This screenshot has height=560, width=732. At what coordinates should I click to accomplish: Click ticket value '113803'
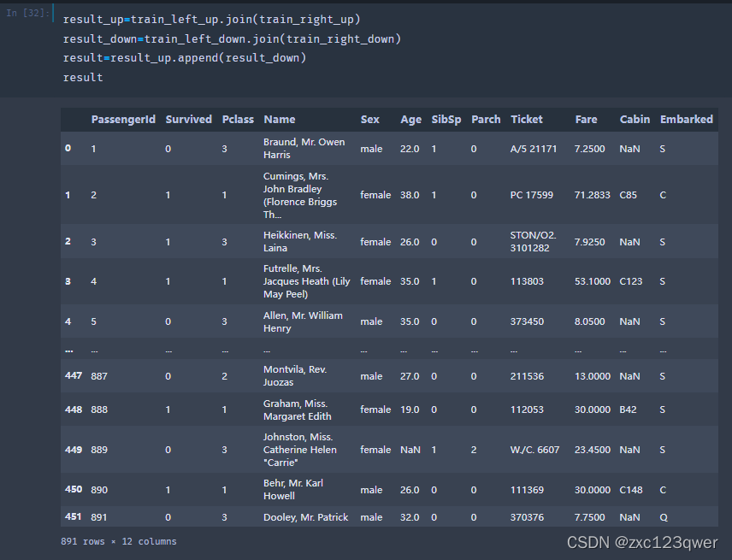527,281
